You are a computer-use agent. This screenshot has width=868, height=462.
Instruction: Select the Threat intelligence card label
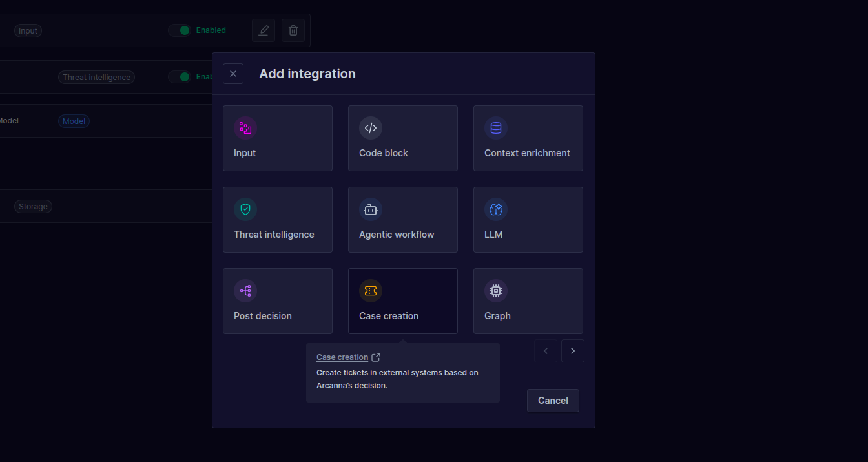pyautogui.click(x=274, y=235)
